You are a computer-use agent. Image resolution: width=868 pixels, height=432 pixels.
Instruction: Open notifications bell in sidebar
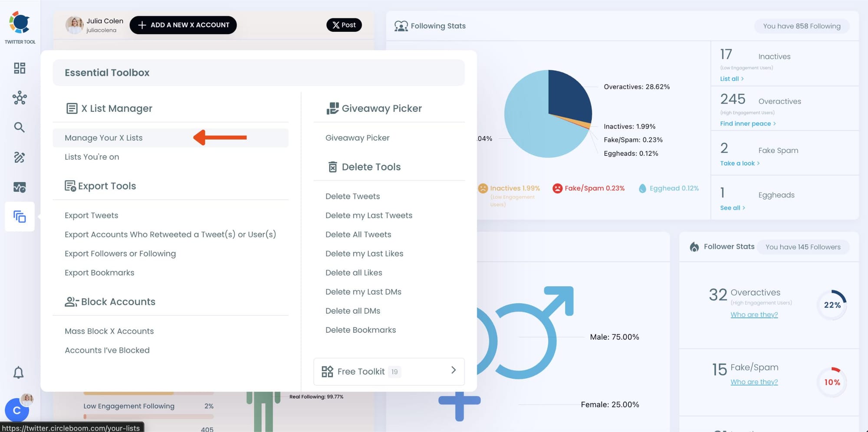coord(18,373)
